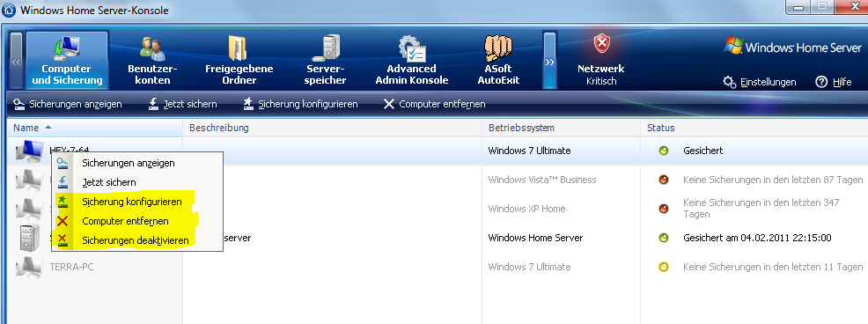Viewport: 868px width, 324px height.
Task: Click the Beschreibung column header
Action: [x=332, y=128]
